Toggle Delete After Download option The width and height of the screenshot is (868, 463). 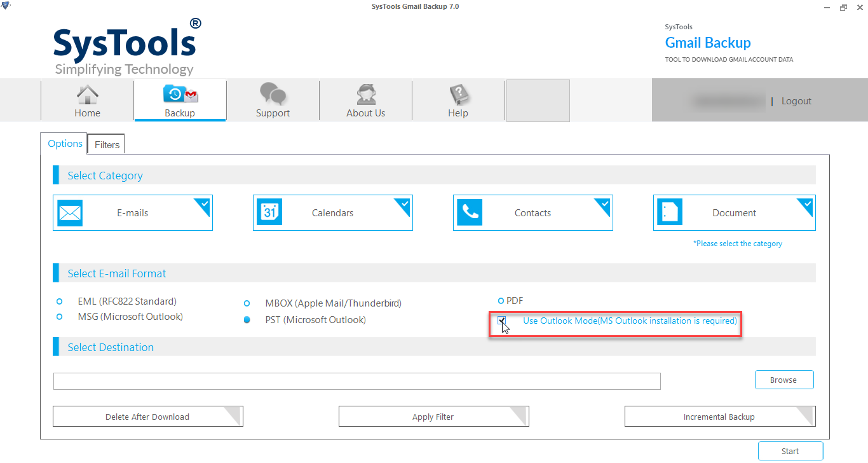pos(147,417)
